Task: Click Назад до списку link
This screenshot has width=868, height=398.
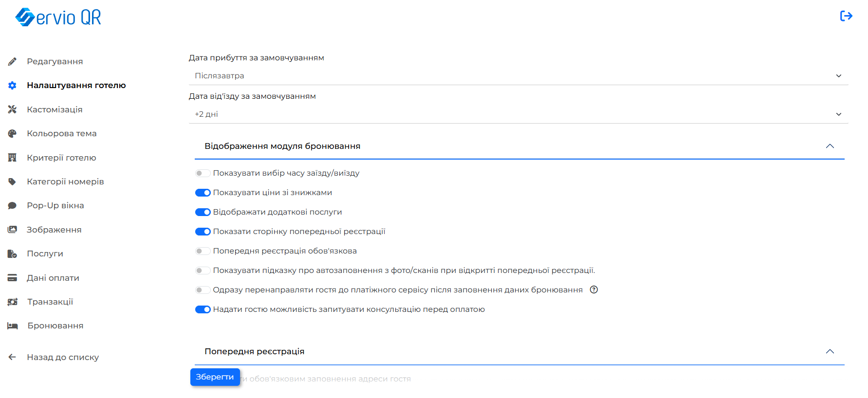Action: (63, 357)
